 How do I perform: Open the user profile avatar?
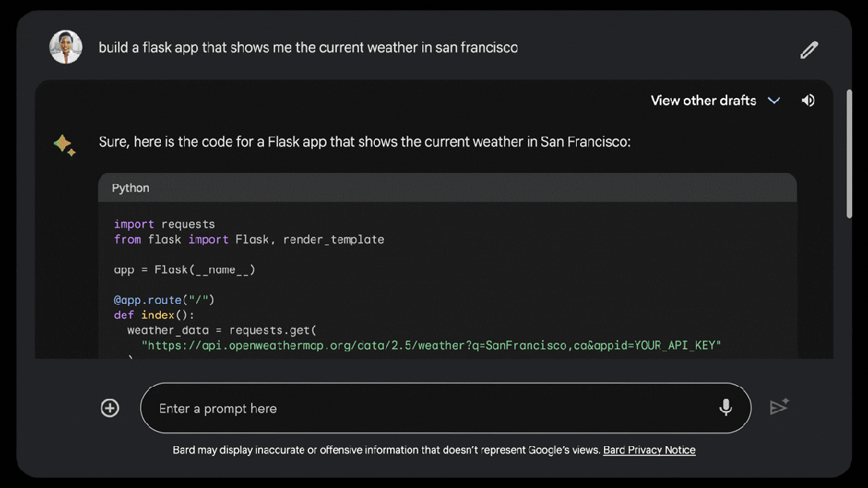tap(66, 47)
